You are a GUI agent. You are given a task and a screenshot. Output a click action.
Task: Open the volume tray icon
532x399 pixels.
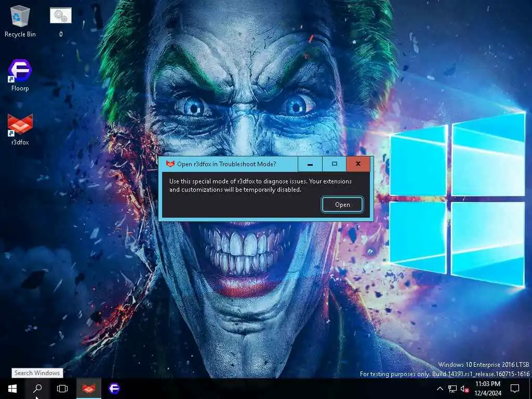click(x=464, y=389)
